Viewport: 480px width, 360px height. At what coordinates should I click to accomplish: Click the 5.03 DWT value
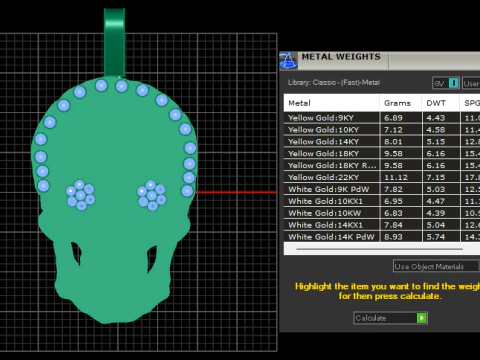[x=436, y=189]
